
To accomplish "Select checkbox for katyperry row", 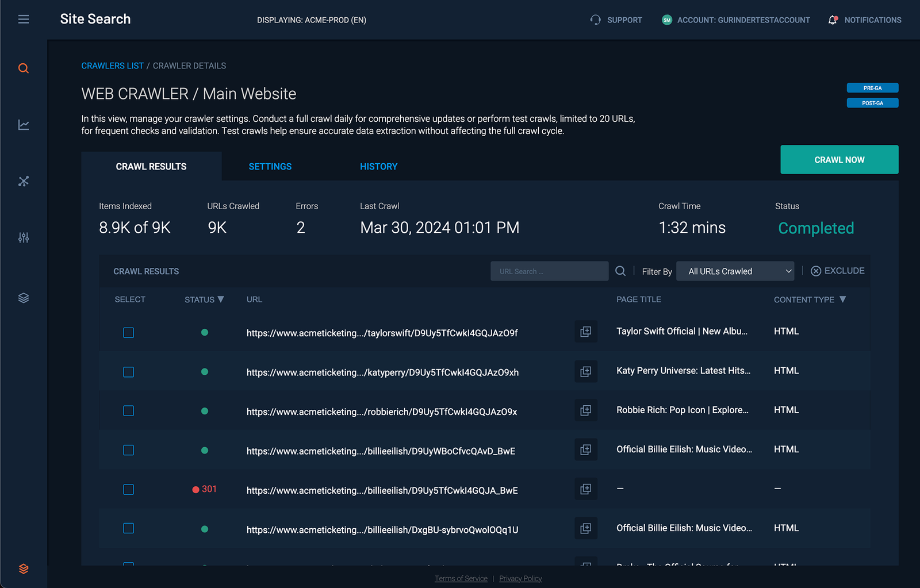I will coord(129,372).
